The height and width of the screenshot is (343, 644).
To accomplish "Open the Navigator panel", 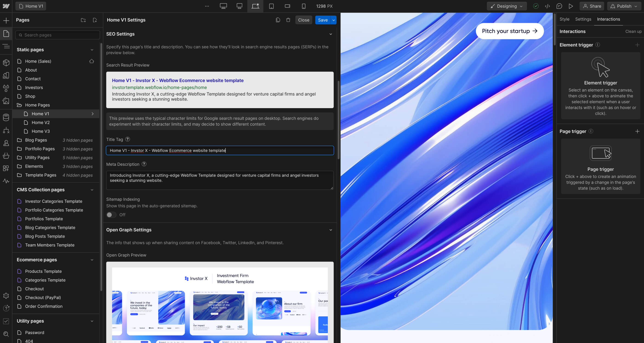I will point(6,46).
